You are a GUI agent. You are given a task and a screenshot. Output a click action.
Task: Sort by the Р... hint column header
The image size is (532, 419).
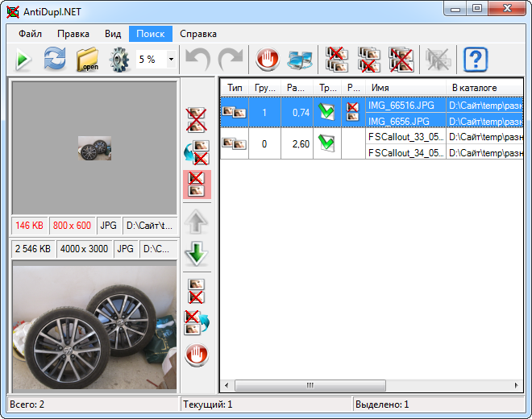(x=354, y=88)
